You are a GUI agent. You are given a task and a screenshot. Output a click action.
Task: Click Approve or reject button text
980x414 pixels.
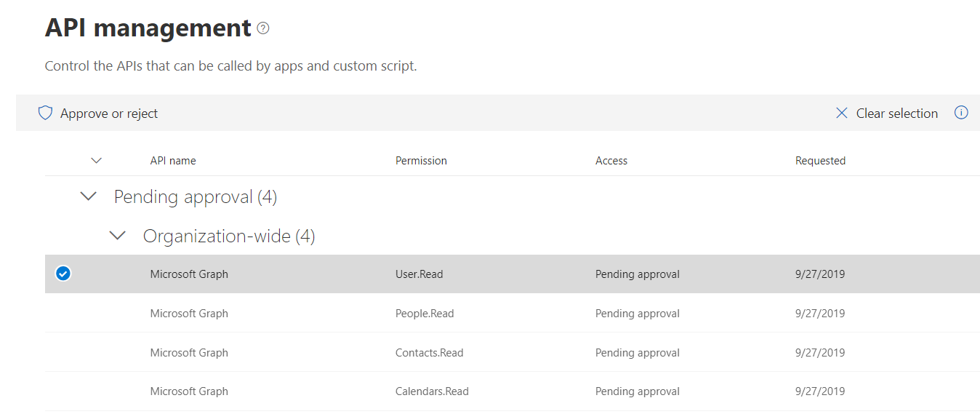click(x=109, y=114)
